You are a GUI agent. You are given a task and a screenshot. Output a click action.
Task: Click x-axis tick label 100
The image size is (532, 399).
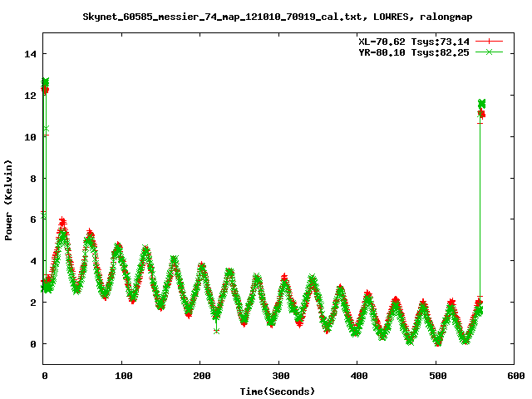coord(123,376)
